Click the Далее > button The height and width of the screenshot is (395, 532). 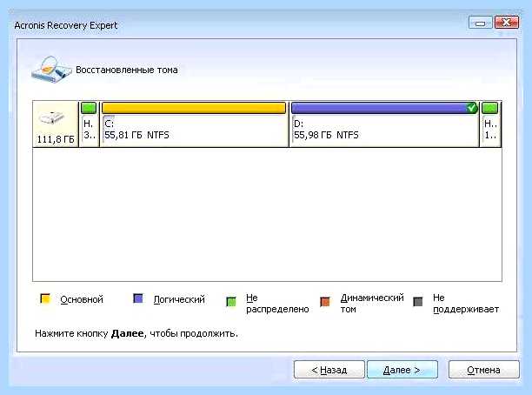402,370
